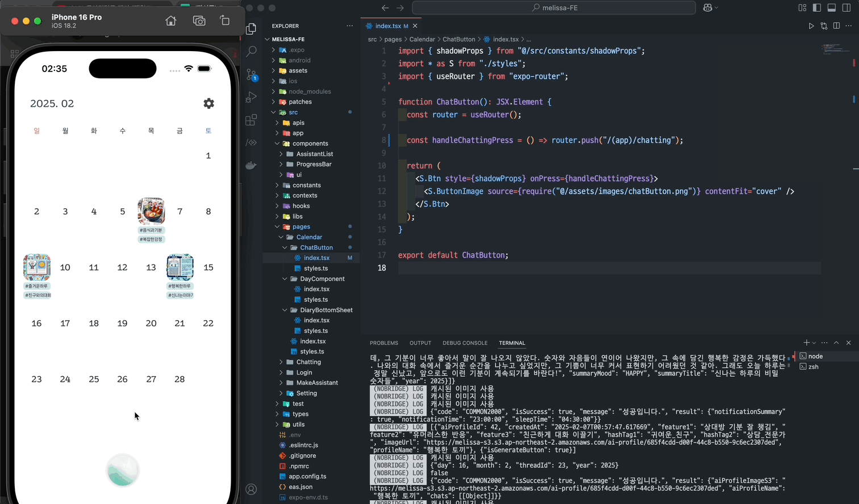Open settings gear in the calendar app
The width and height of the screenshot is (859, 504).
coord(209,103)
